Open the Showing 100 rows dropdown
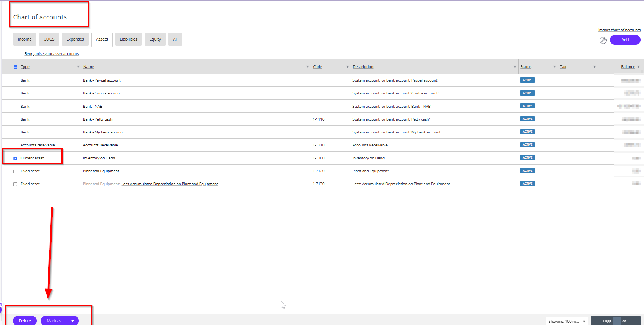The height and width of the screenshot is (325, 644). coord(567,321)
